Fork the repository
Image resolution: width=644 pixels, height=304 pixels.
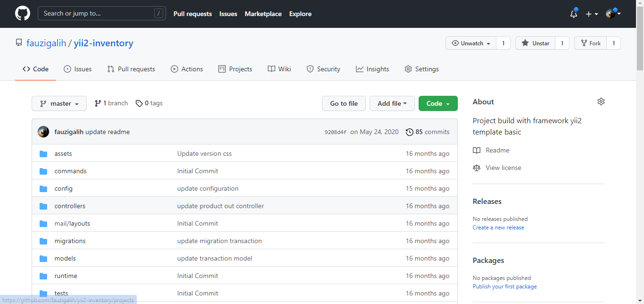591,43
